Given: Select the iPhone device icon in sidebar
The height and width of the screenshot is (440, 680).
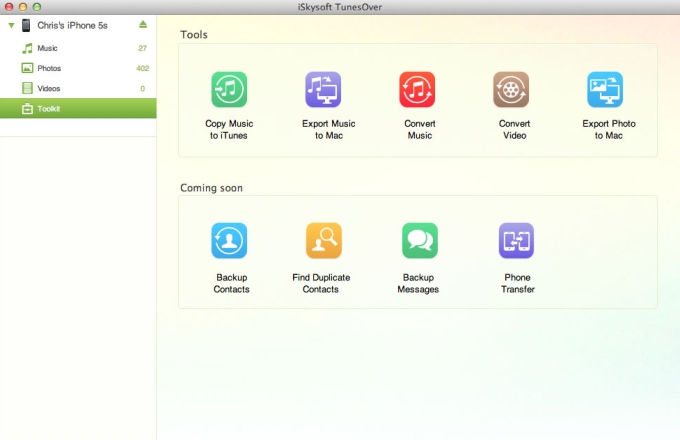Looking at the screenshot, I should [26, 25].
